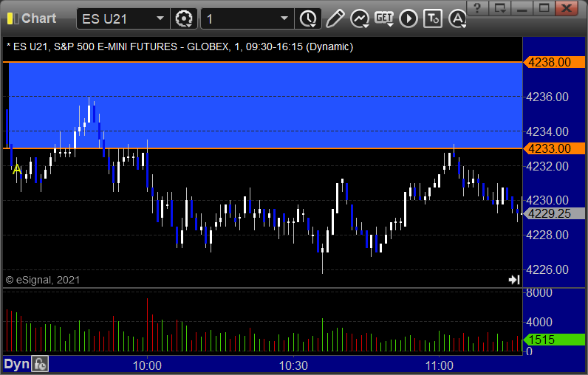Click the green volume label 1515
The image size is (588, 375).
(x=554, y=340)
